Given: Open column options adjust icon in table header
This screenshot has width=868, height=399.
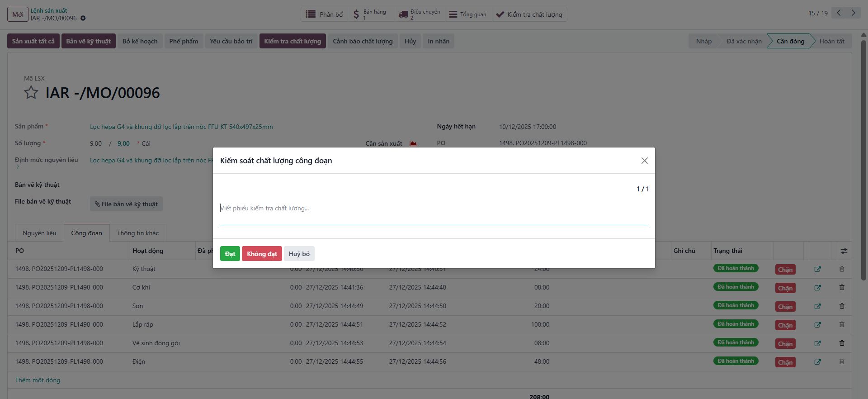Looking at the screenshot, I should (x=844, y=251).
